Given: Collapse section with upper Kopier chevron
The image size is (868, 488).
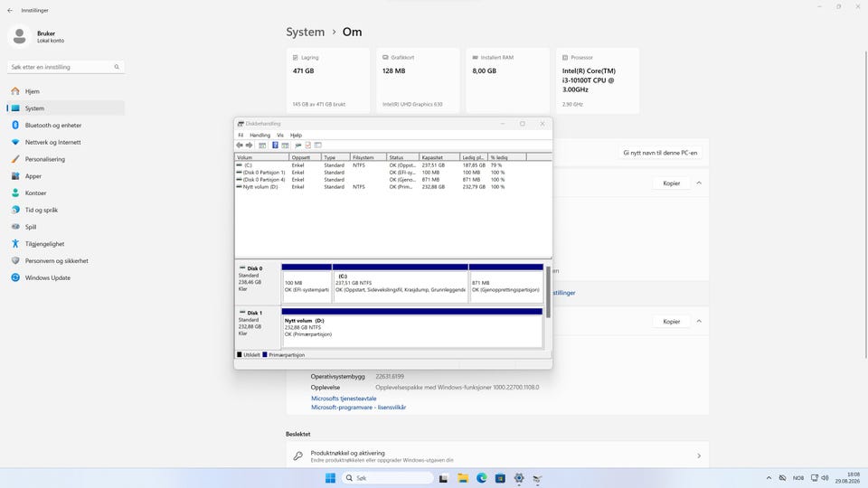Looking at the screenshot, I should pyautogui.click(x=699, y=183).
